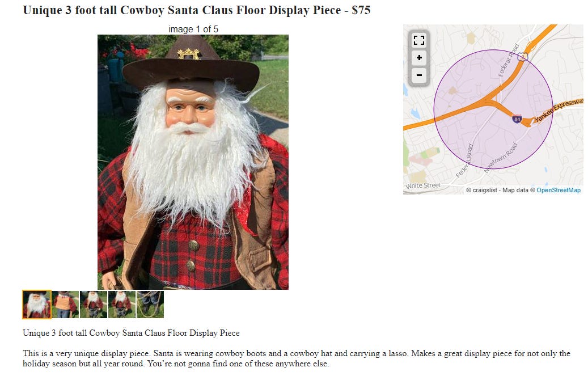Screen dimensions: 588x376
Task: Select the fifth thumbnail showing the lasso
Action: pos(150,305)
